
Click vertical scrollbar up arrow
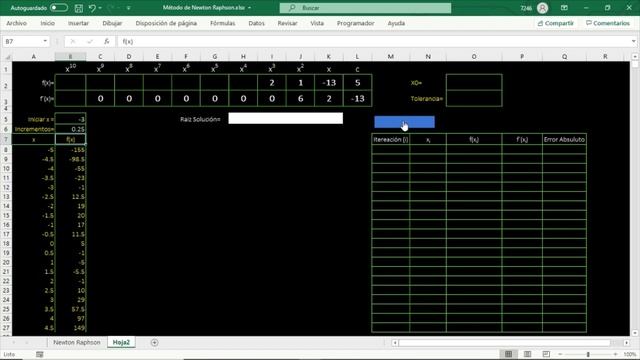[x=635, y=56]
